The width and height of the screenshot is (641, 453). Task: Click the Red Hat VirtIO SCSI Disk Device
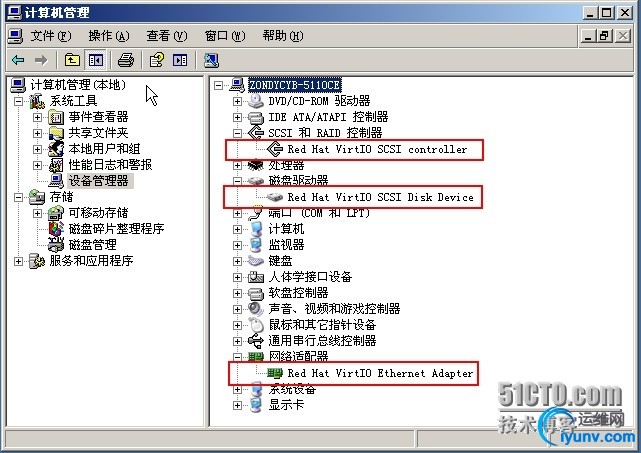click(x=380, y=197)
